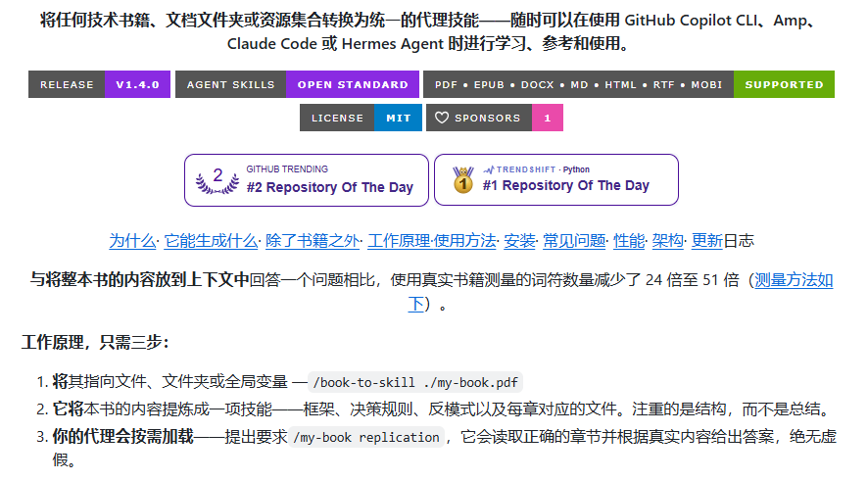Click the 工作原理，只需三步 heading

pyautogui.click(x=95, y=342)
